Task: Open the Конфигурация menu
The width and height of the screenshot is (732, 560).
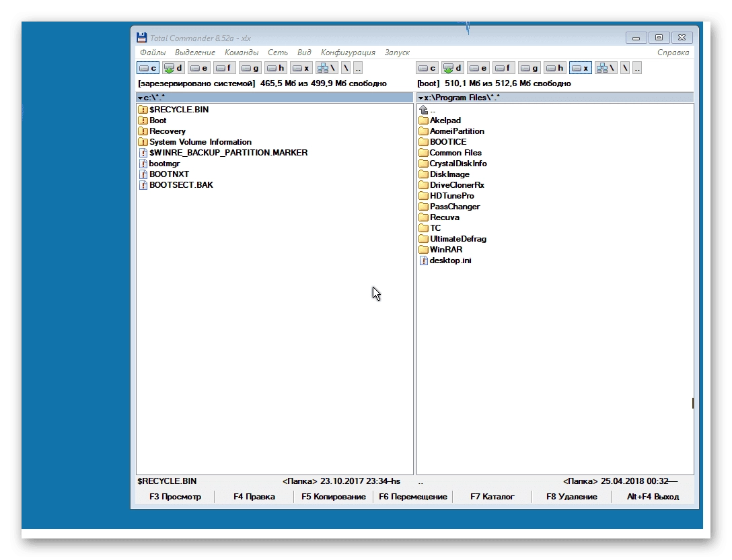Action: [348, 53]
